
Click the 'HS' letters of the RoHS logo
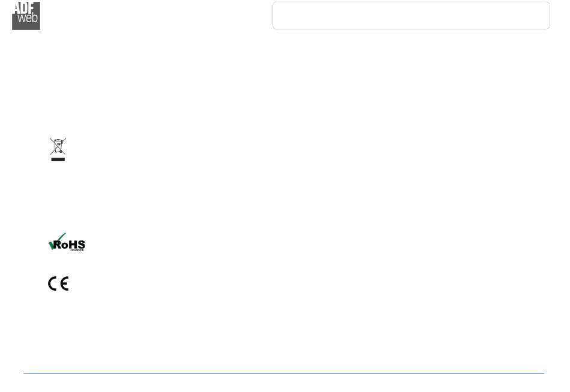click(x=77, y=245)
